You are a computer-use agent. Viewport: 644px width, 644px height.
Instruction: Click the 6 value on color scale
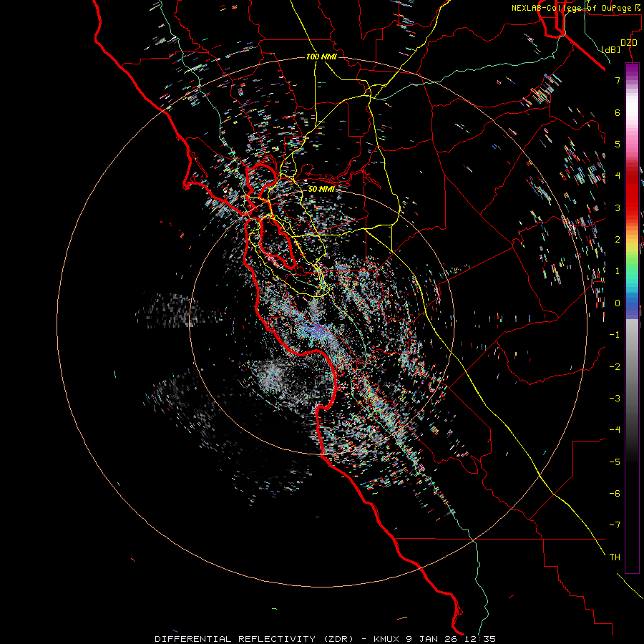point(618,112)
